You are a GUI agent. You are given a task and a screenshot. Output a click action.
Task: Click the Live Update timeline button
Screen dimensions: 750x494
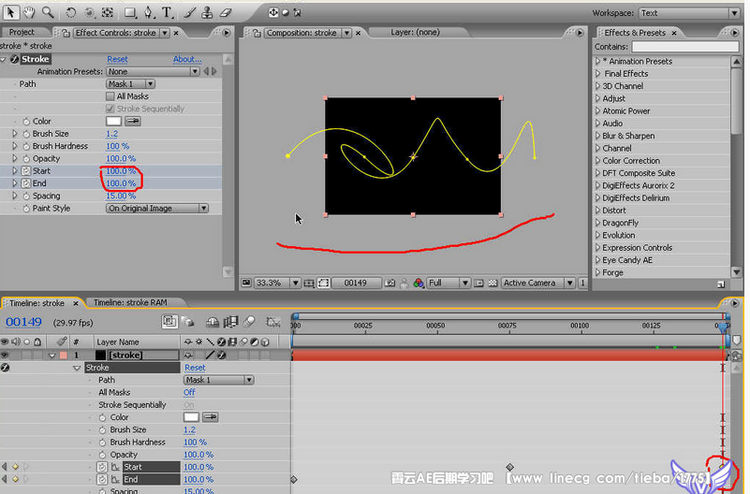click(x=169, y=322)
